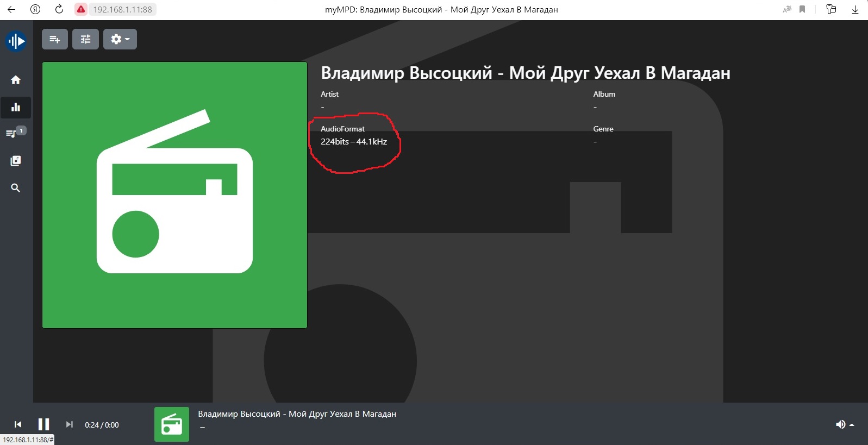Click the address bar showing 192.168.1.11:88
Image resolution: width=868 pixels, height=445 pixels.
coord(122,9)
